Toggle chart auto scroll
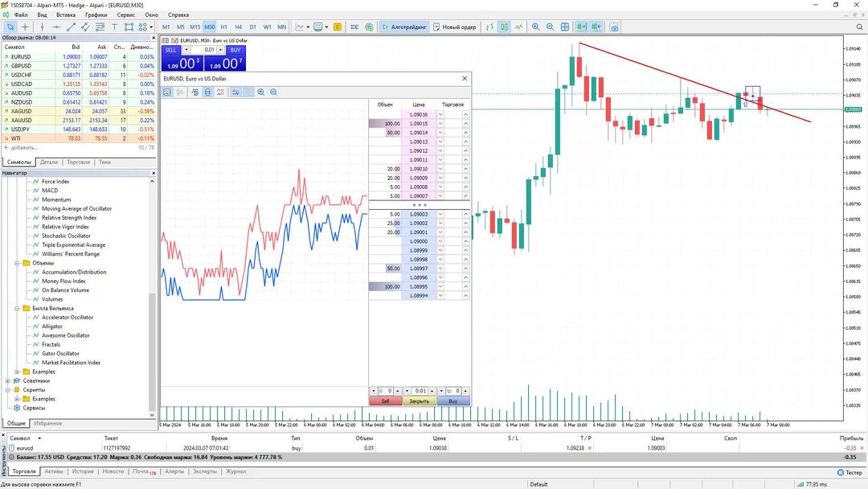Viewport: 868px width, 489px height. [581, 27]
